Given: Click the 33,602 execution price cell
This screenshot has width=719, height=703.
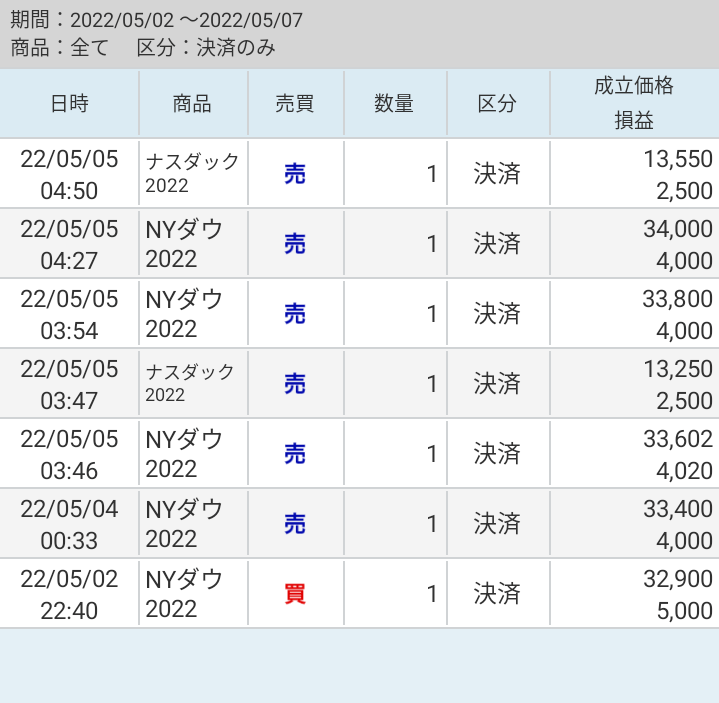Looking at the screenshot, I should pyautogui.click(x=677, y=439).
